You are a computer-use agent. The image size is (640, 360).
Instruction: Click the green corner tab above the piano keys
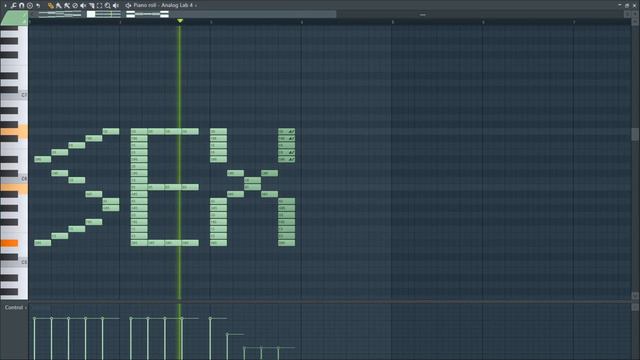point(14,18)
